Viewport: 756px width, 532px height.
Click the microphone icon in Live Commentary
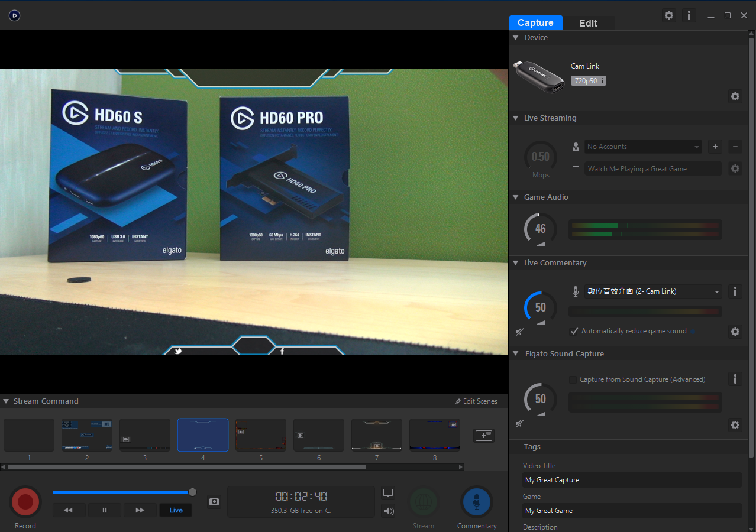pos(575,291)
